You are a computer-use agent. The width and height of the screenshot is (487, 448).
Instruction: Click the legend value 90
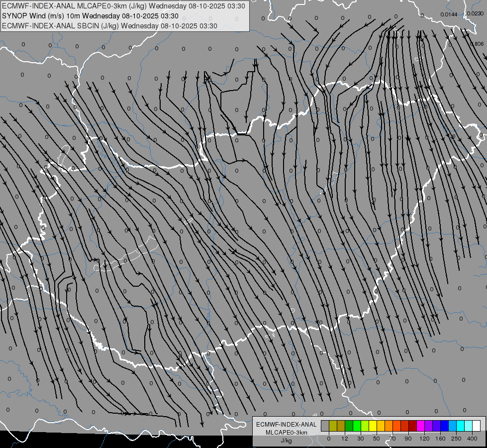point(408,439)
